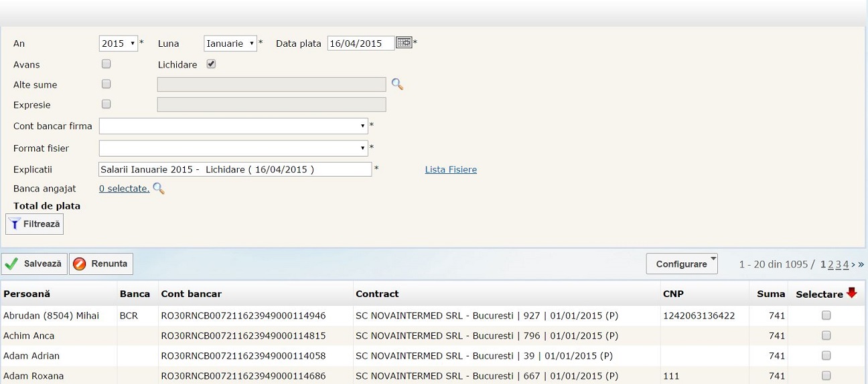Open the Data plata calendar picker
The height and width of the screenshot is (384, 868).
click(404, 43)
